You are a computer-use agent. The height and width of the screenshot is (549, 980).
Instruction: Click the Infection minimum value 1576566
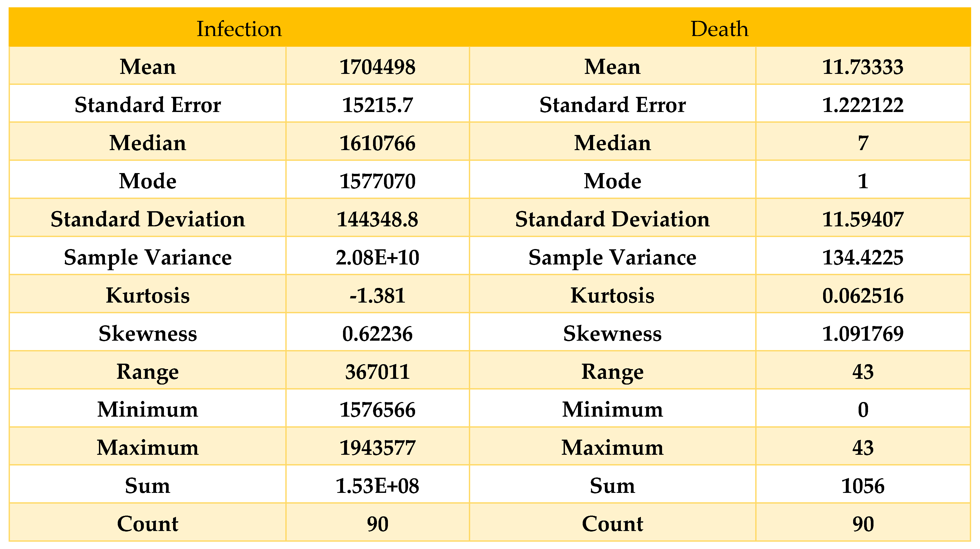pyautogui.click(x=377, y=410)
